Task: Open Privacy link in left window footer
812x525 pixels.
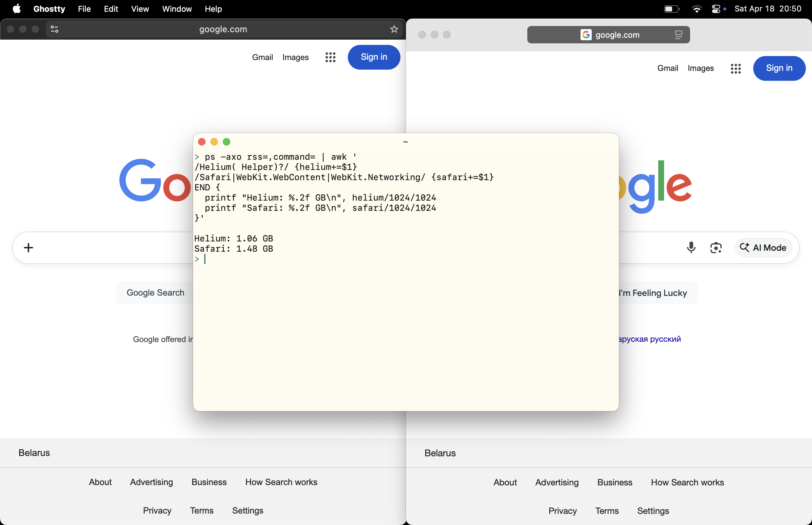Action: point(157,510)
